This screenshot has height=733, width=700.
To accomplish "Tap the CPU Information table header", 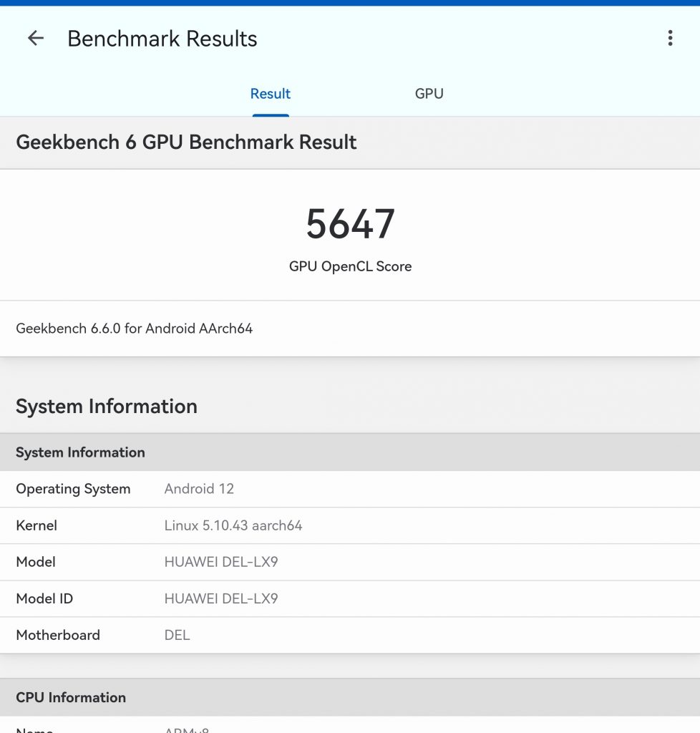I will point(71,697).
